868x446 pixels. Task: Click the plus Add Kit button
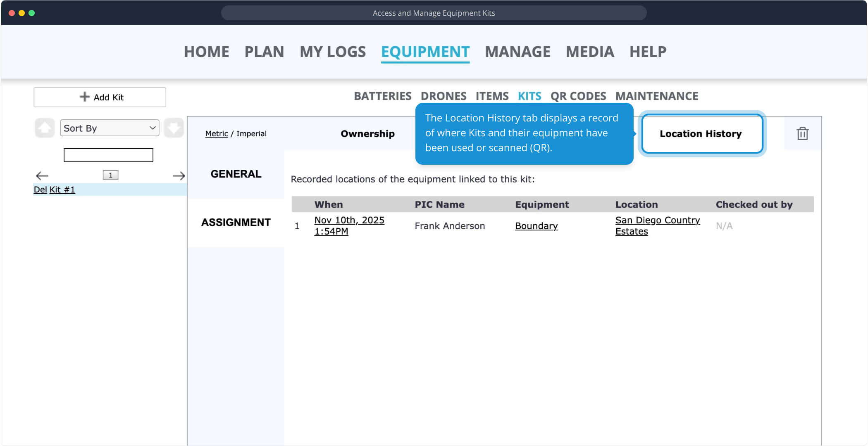pos(100,97)
